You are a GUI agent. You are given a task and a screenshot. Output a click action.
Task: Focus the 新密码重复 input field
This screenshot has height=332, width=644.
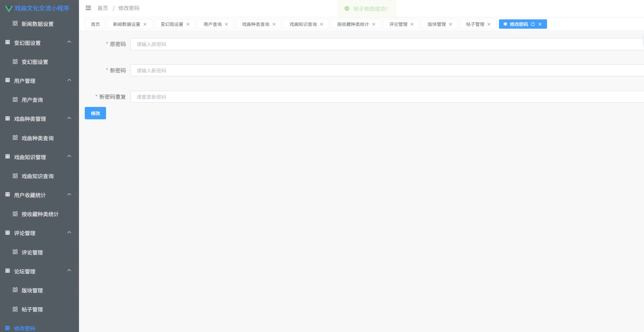point(387,97)
